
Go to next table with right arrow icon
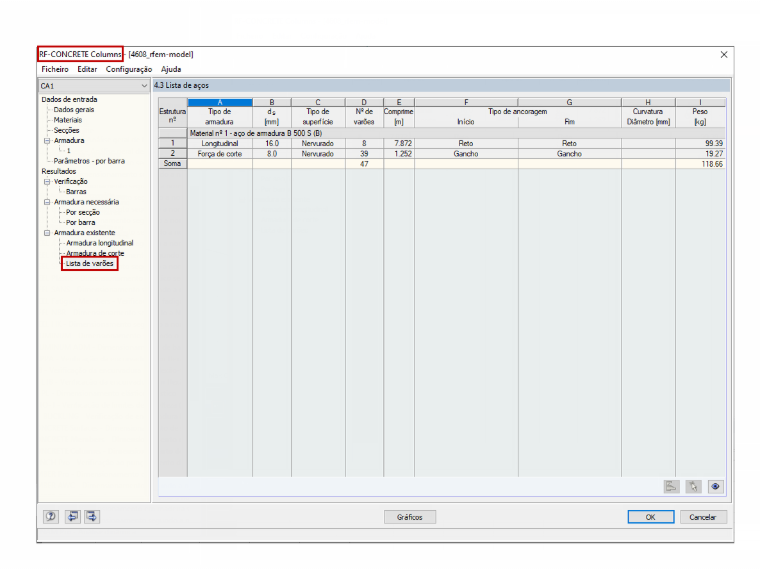click(92, 517)
